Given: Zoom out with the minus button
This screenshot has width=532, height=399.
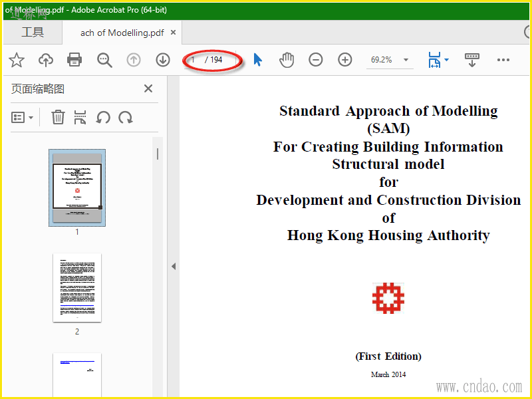Looking at the screenshot, I should [x=315, y=60].
